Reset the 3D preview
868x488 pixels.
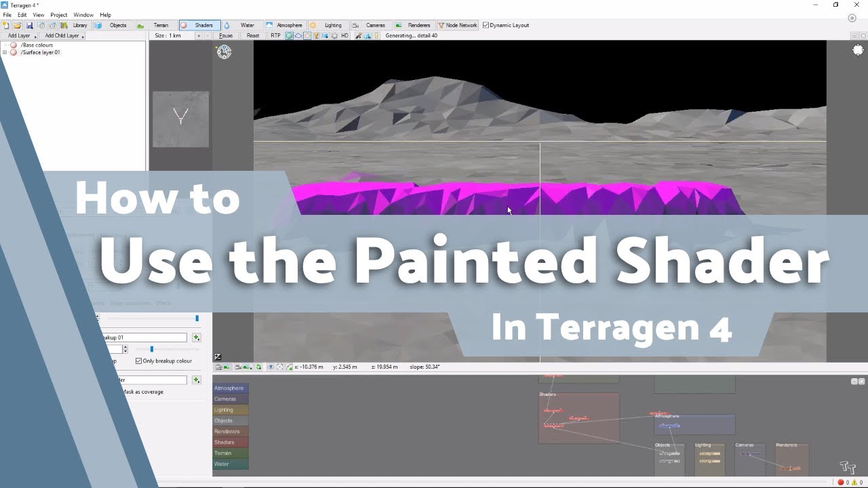253,35
